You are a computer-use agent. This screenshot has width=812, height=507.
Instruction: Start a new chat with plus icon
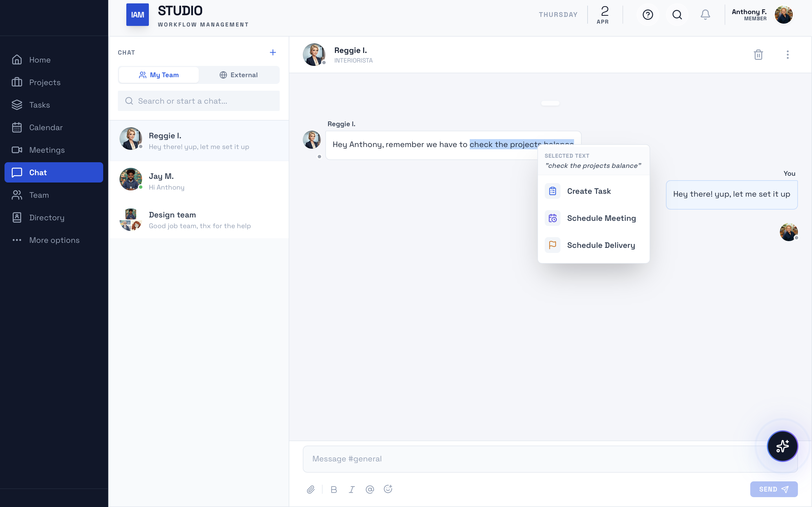273,52
